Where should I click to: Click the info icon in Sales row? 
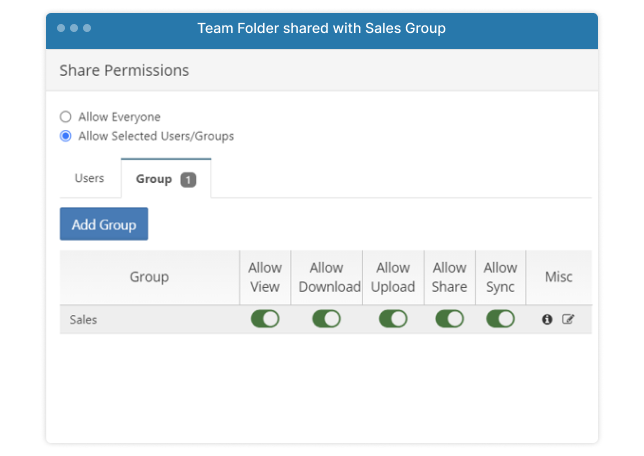pyautogui.click(x=547, y=319)
